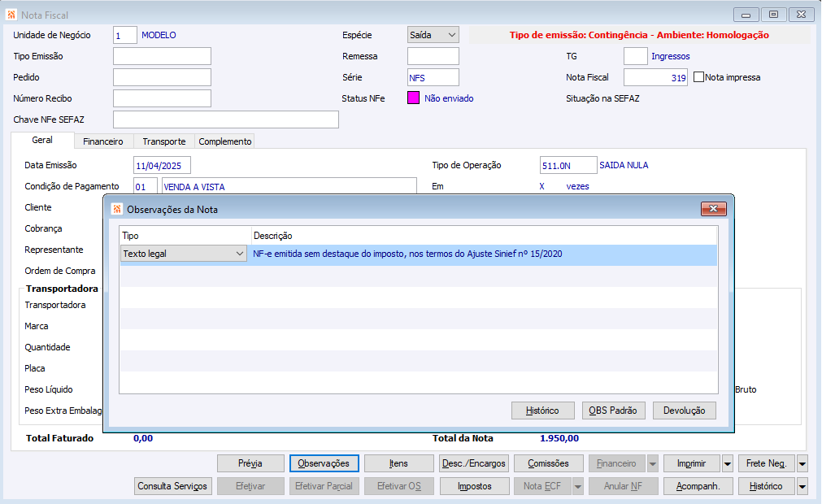Click the Número Recibo input field
Screen dimensions: 822x504
tap(162, 98)
